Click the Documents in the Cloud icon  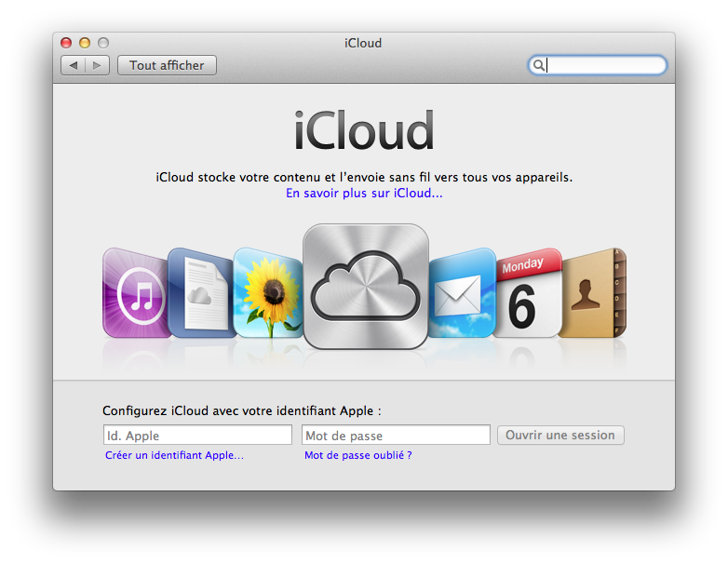[201, 293]
